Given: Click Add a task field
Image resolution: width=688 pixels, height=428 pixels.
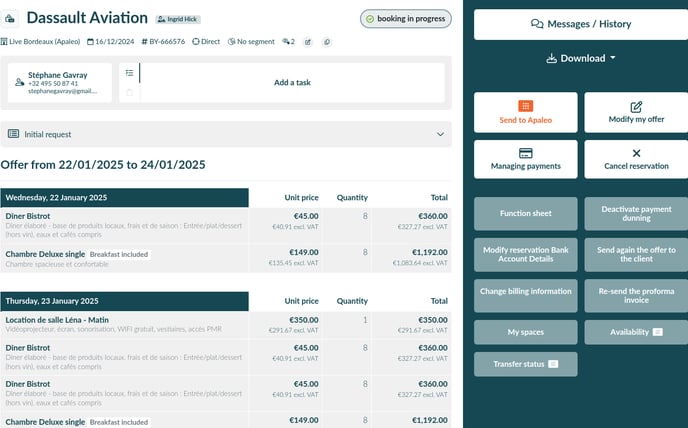Looking at the screenshot, I should pyautogui.click(x=292, y=83).
